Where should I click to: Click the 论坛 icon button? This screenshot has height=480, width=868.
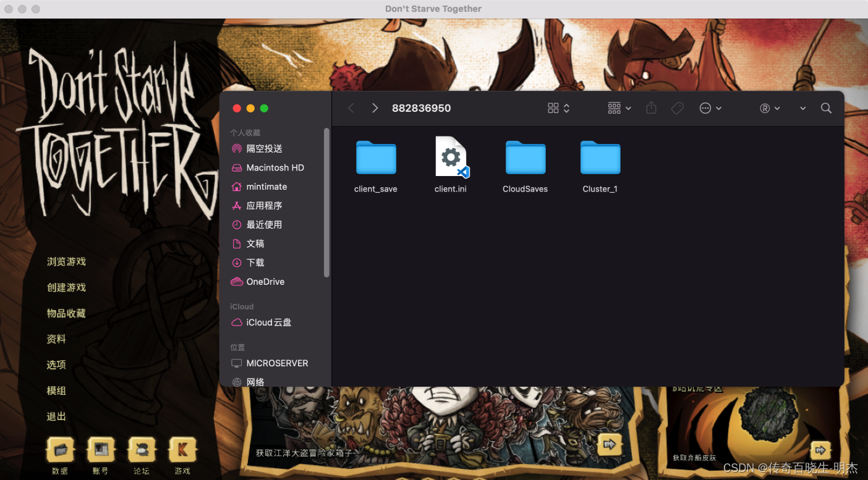(x=142, y=450)
